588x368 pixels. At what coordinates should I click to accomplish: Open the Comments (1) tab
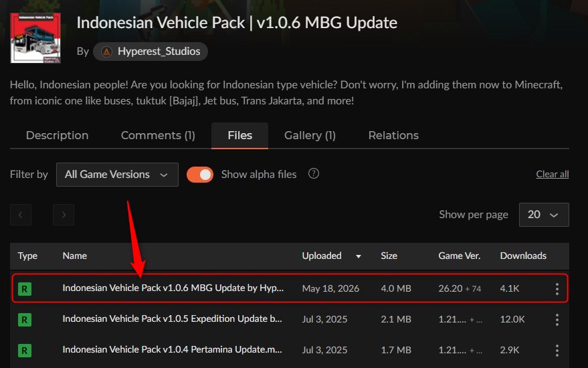click(158, 135)
